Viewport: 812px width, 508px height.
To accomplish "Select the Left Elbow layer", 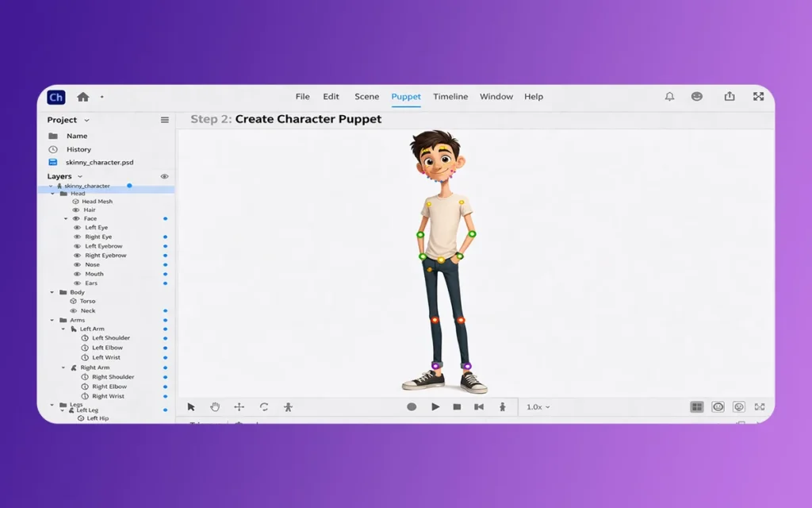I will click(107, 348).
